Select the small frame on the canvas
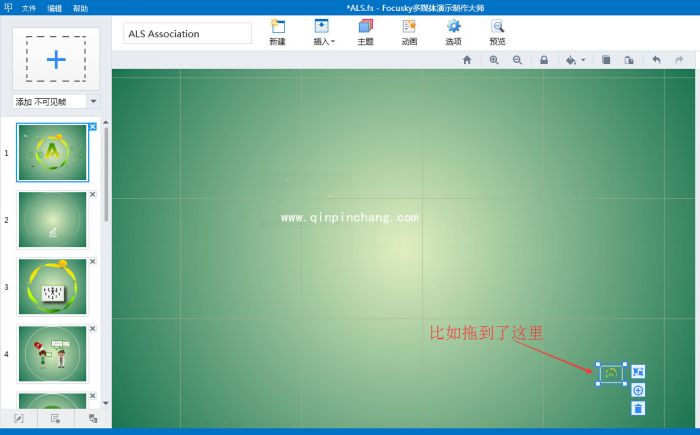Screen dimensions: 700x435 [x=611, y=374]
